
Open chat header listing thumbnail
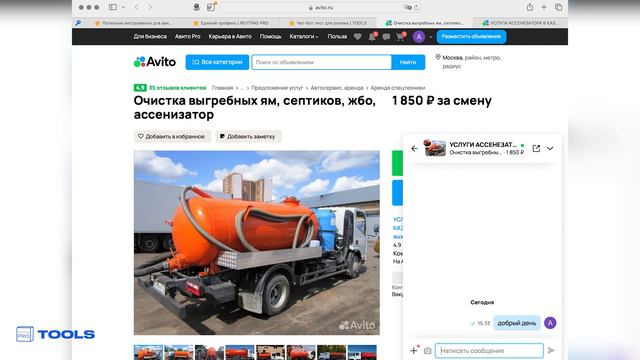[435, 148]
